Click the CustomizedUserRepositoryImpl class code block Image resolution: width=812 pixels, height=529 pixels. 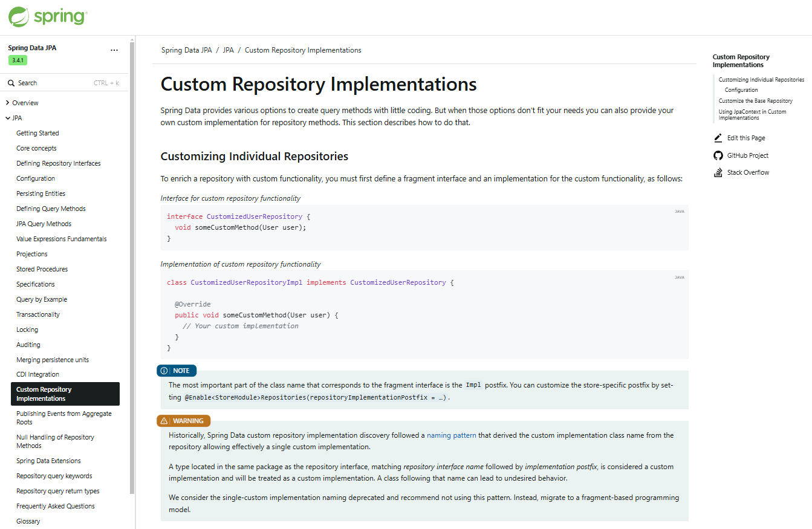point(424,315)
